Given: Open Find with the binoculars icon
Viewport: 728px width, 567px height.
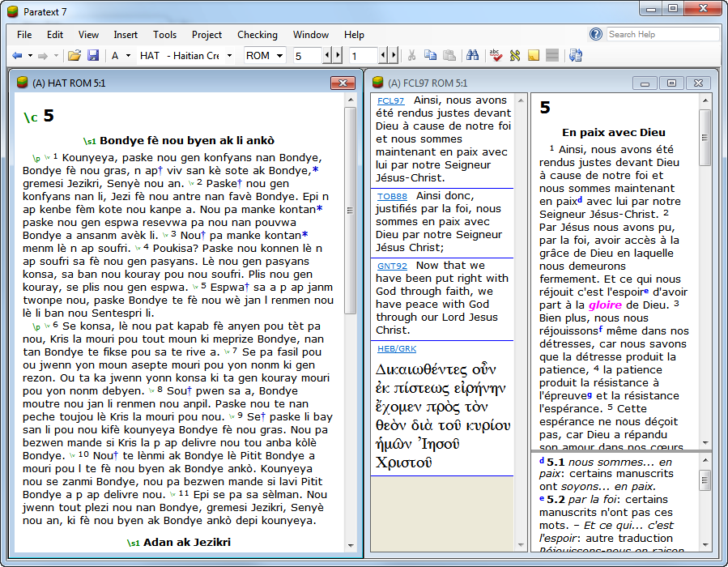Looking at the screenshot, I should coord(473,56).
